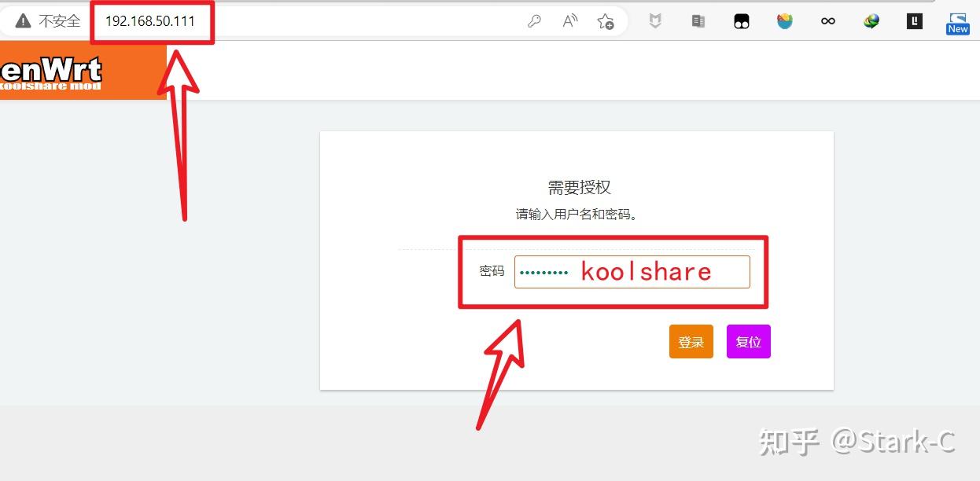The image size is (980, 481).
Task: Open the saved passwords key icon
Action: (x=534, y=21)
